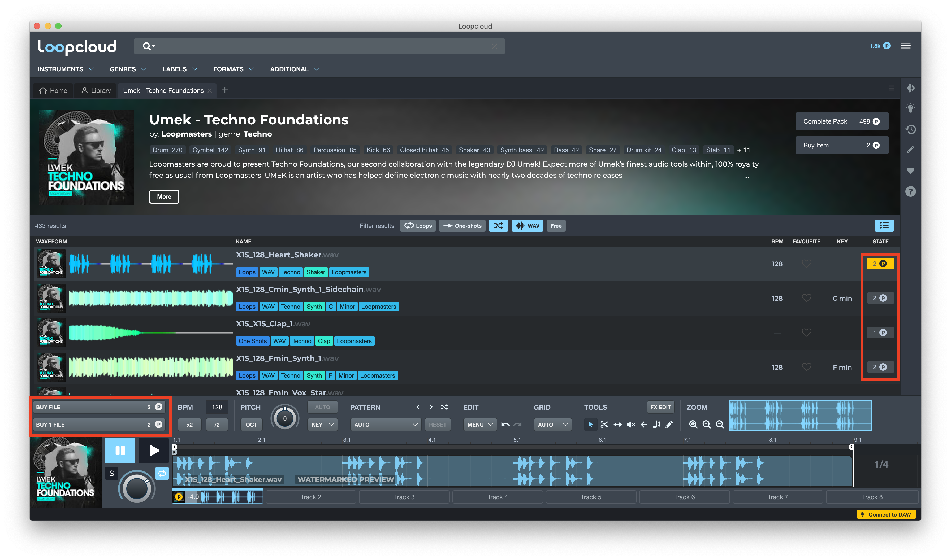This screenshot has height=560, width=951.
Task: Toggle the Loops filter
Action: [x=418, y=226]
